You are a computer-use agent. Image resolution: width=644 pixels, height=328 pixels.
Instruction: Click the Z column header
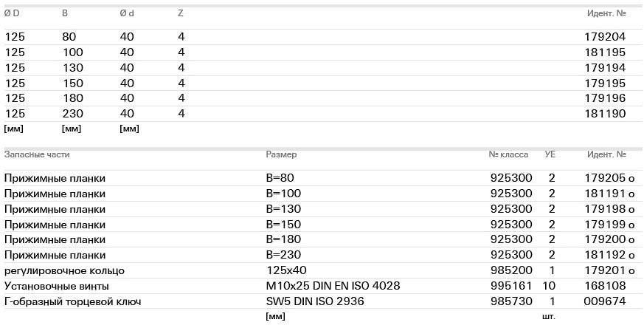[x=181, y=13]
